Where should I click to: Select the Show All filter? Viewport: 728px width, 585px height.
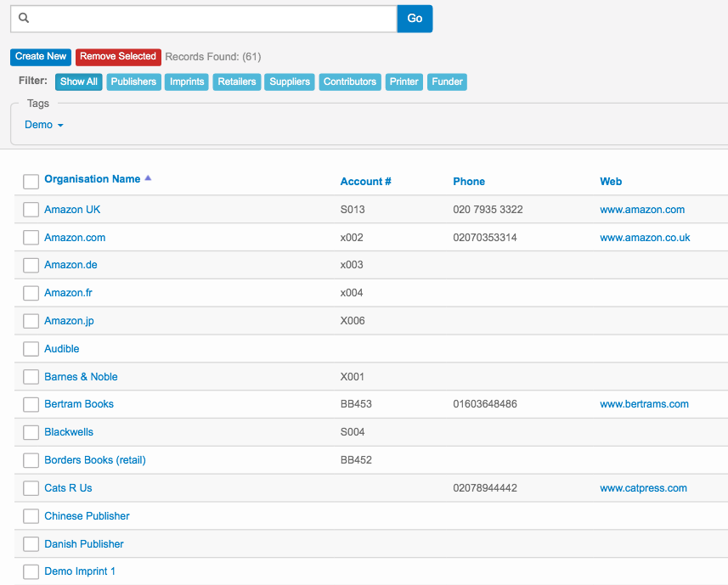(x=78, y=82)
